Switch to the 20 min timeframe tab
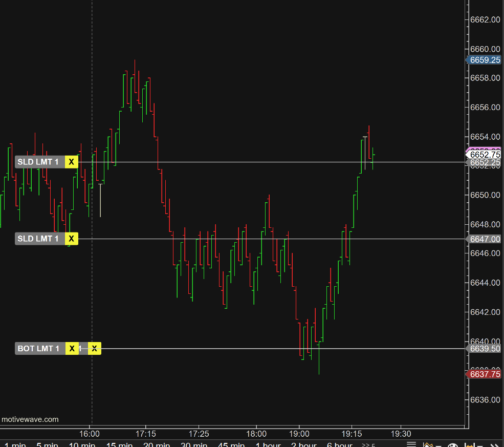The width and height of the screenshot is (504, 447). click(157, 444)
